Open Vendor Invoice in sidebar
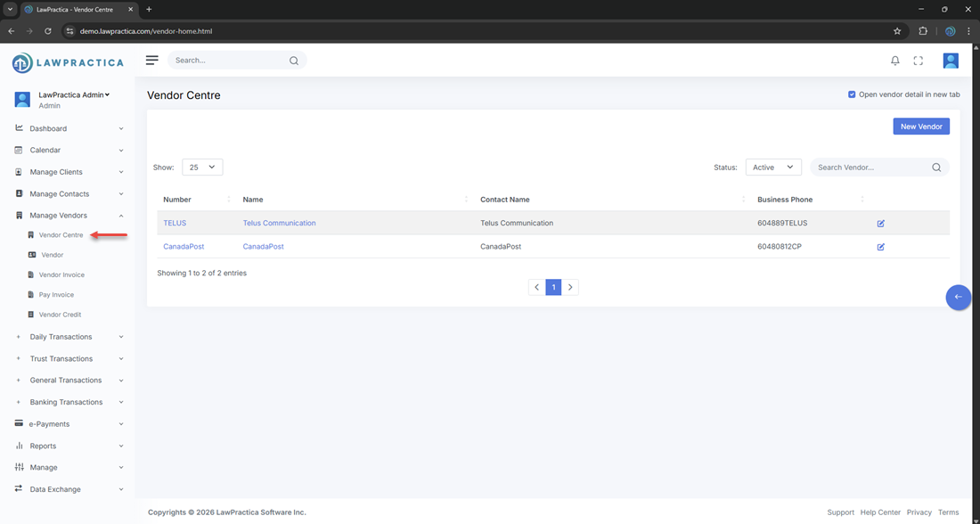The image size is (980, 524). 61,274
